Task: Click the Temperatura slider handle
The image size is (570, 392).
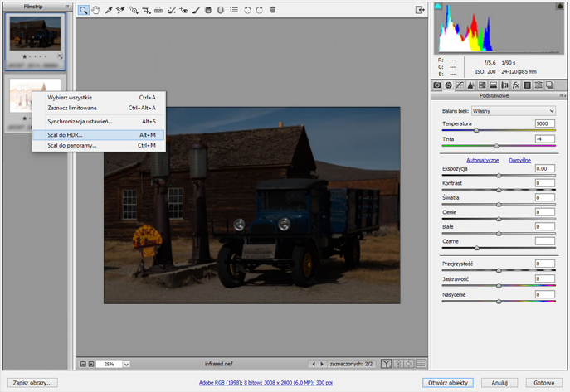Action: coord(476,130)
